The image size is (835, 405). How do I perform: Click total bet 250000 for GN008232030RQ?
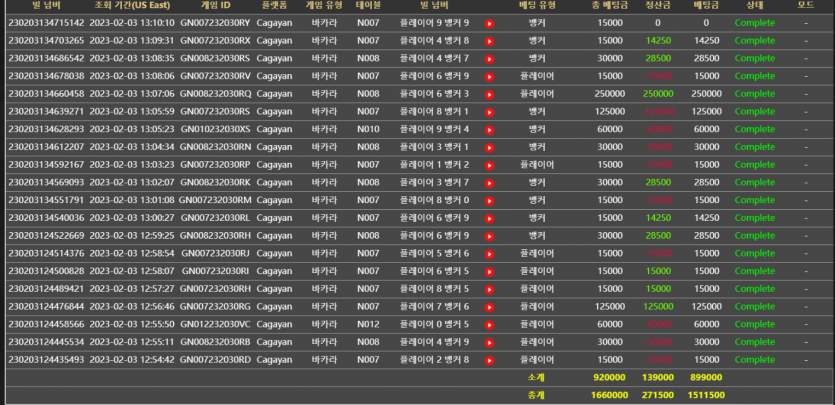tap(610, 94)
